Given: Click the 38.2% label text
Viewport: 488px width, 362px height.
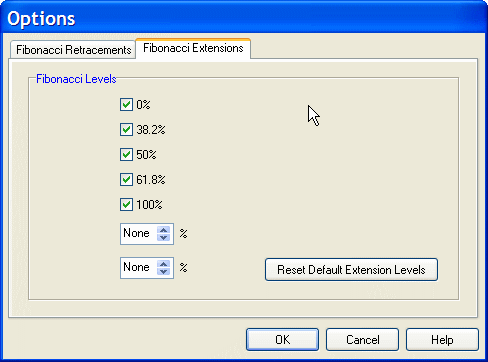Looking at the screenshot, I should (151, 130).
